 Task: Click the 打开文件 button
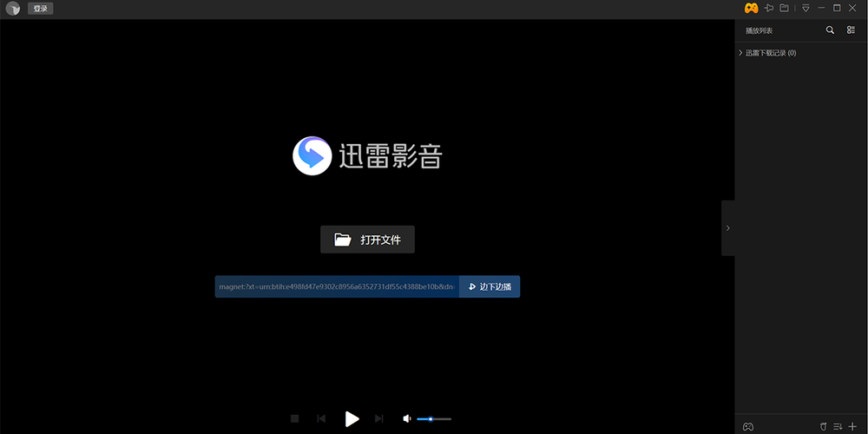(x=367, y=240)
